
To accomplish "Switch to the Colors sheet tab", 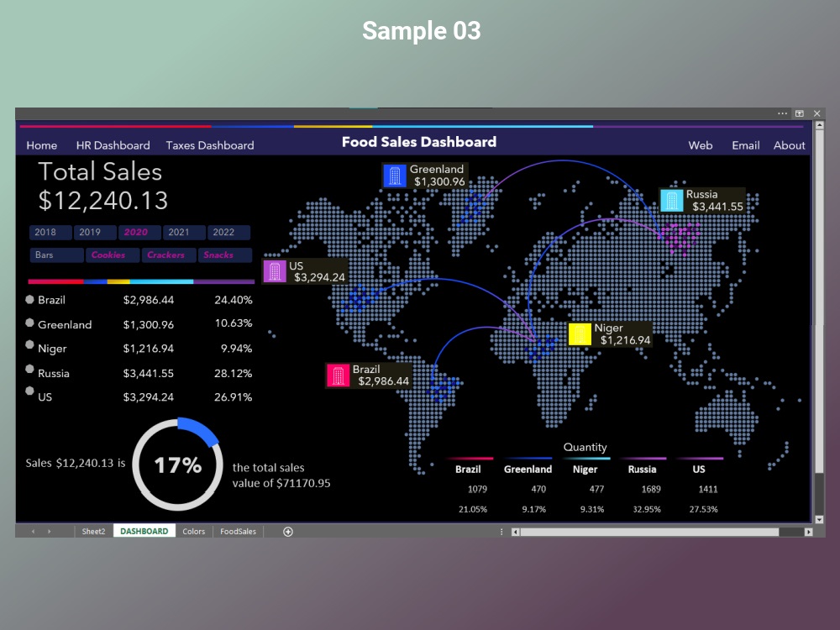I will [x=193, y=531].
